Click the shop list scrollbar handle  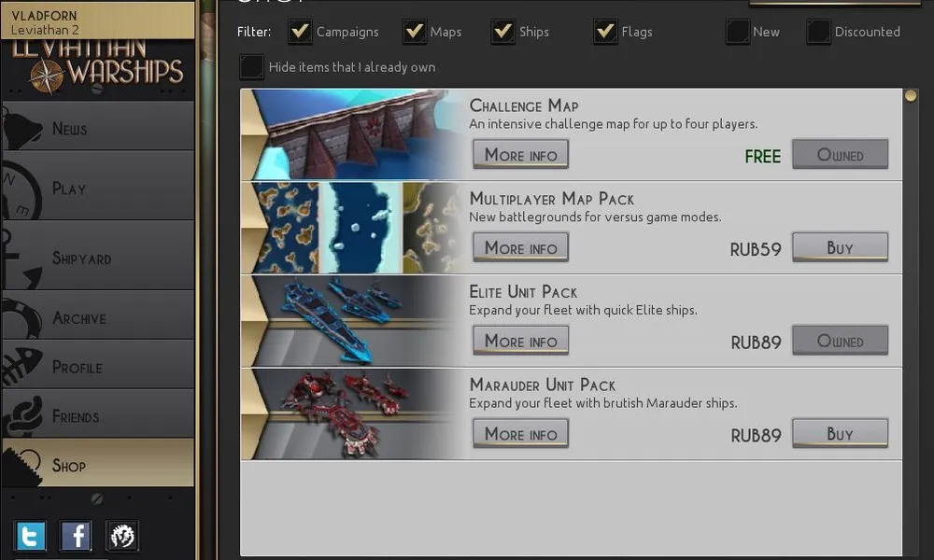pyautogui.click(x=910, y=96)
